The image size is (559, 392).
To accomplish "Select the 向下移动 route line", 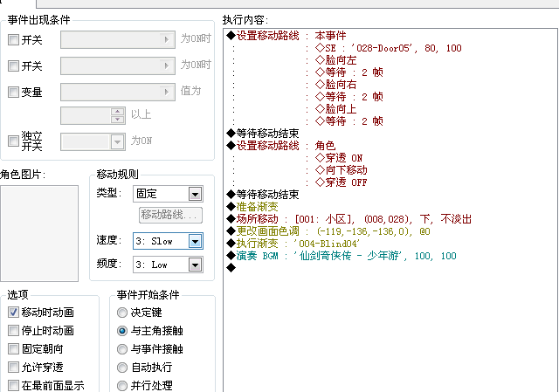I will [342, 170].
